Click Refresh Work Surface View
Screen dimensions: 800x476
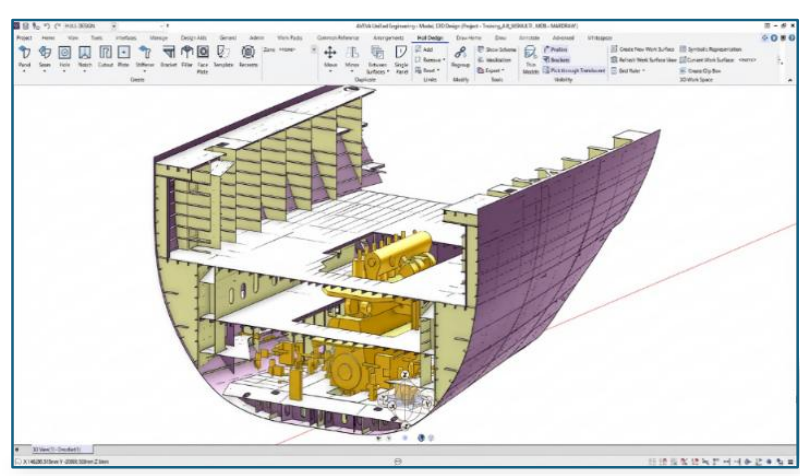point(643,60)
